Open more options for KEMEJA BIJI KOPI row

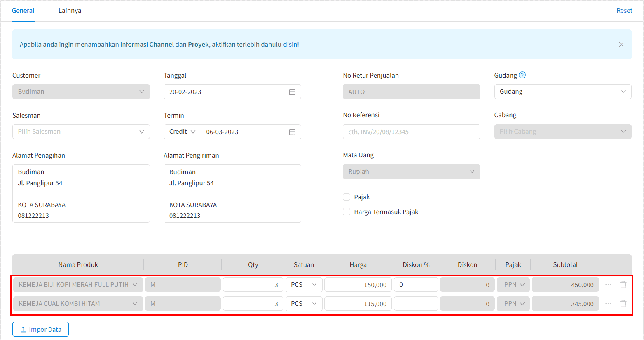pyautogui.click(x=608, y=285)
